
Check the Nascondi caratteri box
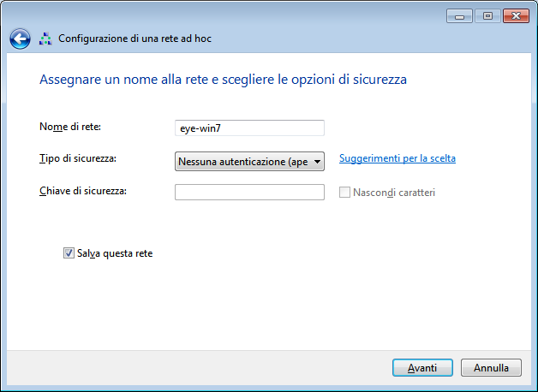tap(344, 193)
